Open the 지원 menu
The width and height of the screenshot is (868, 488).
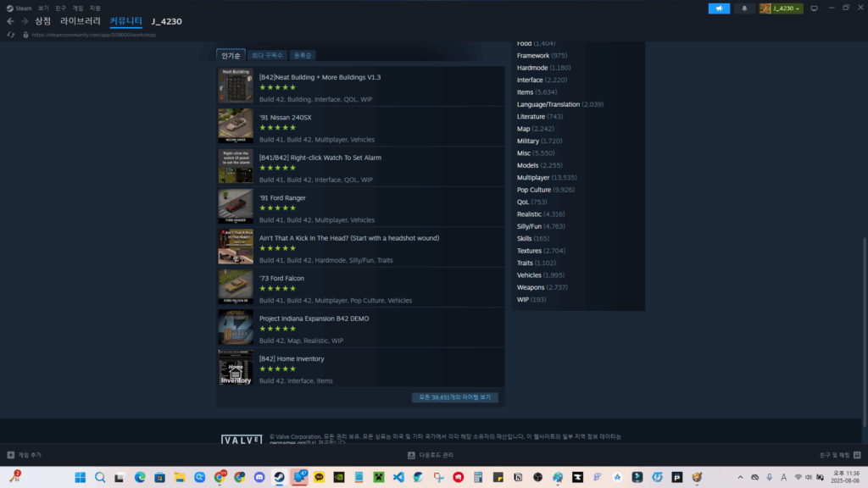[x=95, y=8]
